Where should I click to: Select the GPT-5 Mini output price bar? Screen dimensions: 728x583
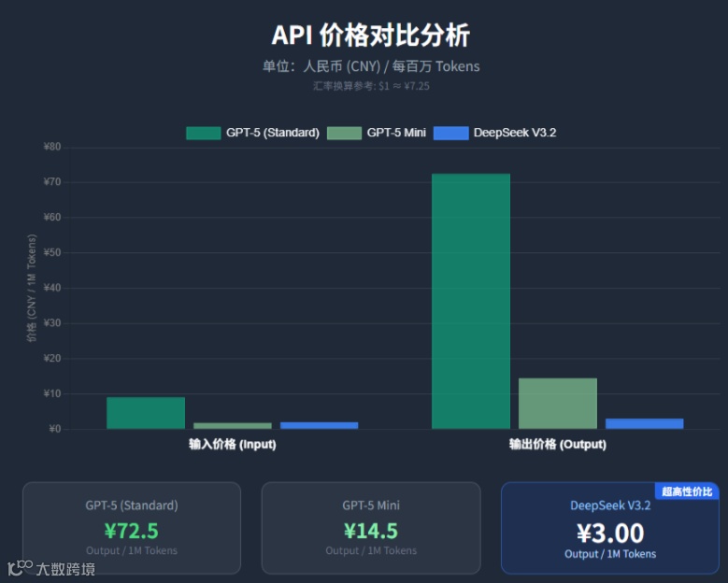pyautogui.click(x=558, y=404)
